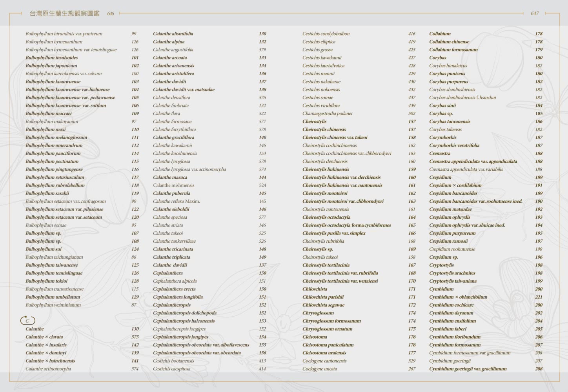Image resolution: width=568 pixels, height=392 pixels.
Task: Click page number 647 in the header
Action: coord(534,13)
